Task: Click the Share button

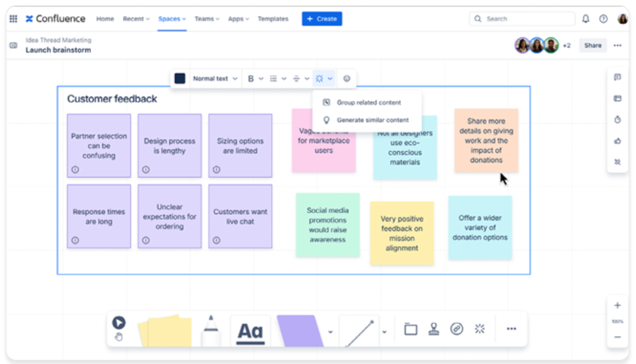Action: tap(592, 46)
